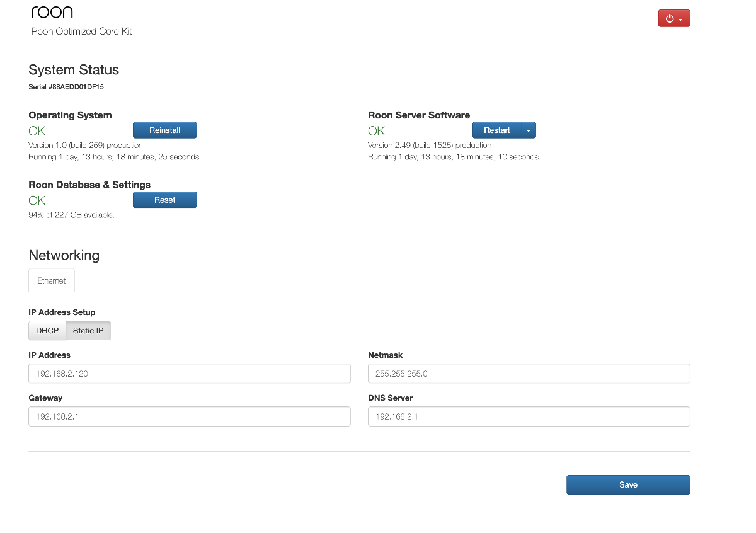This screenshot has width=756, height=533.
Task: Focus the DNS Server input field
Action: coord(529,416)
